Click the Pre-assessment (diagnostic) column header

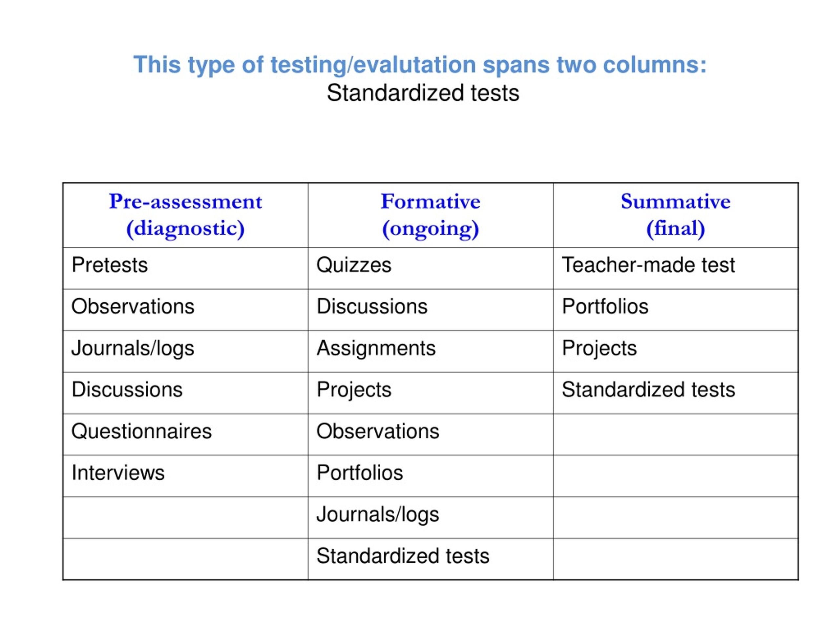click(x=185, y=215)
